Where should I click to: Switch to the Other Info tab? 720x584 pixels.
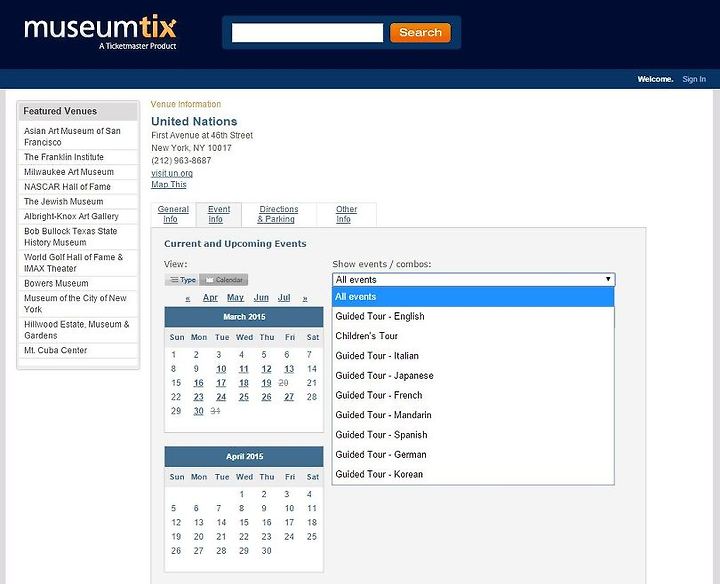(x=346, y=214)
